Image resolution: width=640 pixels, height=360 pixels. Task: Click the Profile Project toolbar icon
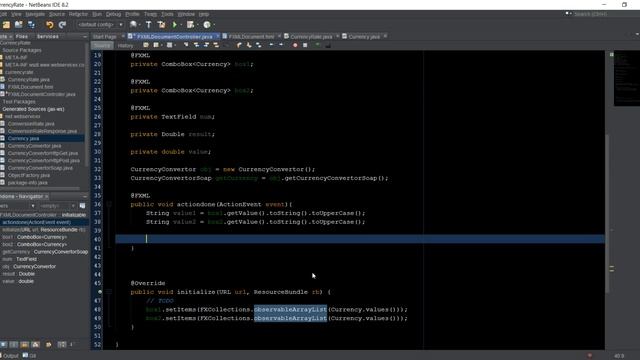207,25
